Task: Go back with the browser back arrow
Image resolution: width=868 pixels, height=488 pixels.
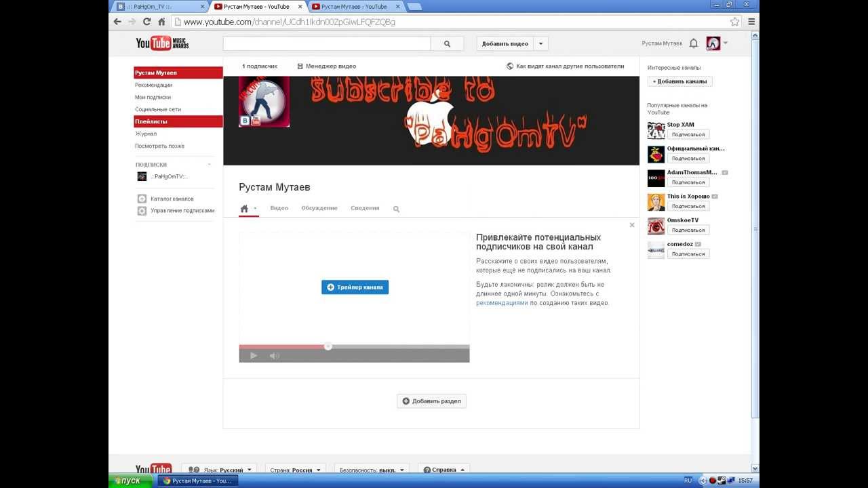Action: 117,22
